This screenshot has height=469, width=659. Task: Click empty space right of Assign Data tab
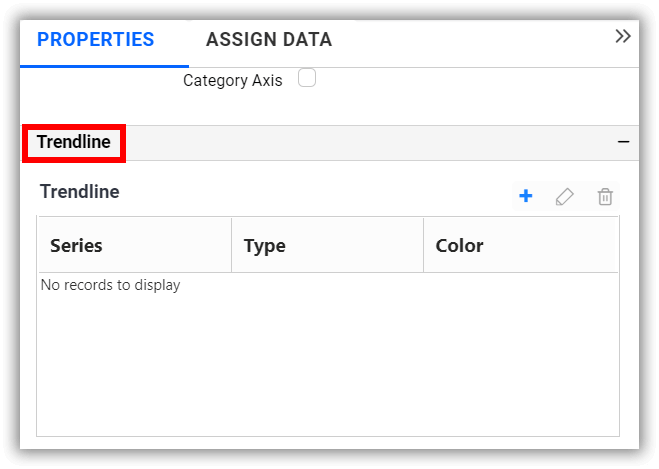[470, 41]
